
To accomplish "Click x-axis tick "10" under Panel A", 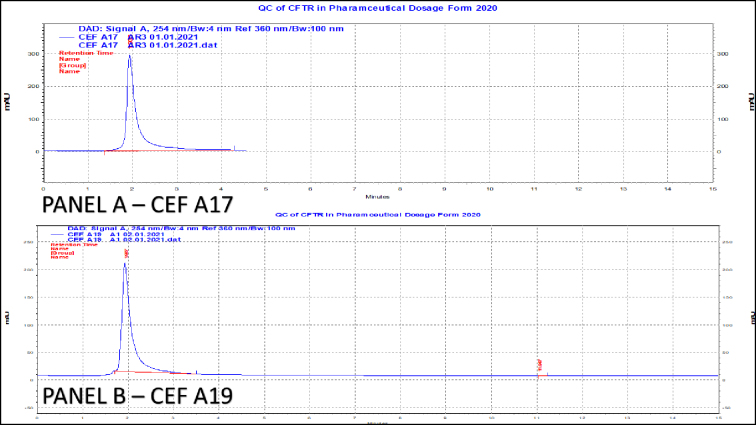I will tap(489, 189).
